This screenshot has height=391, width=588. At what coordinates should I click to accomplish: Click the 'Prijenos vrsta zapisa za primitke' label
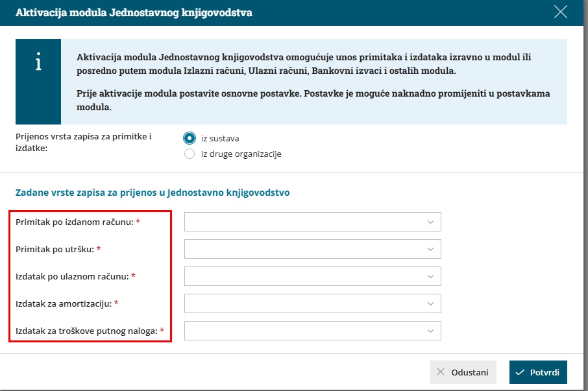coord(83,142)
